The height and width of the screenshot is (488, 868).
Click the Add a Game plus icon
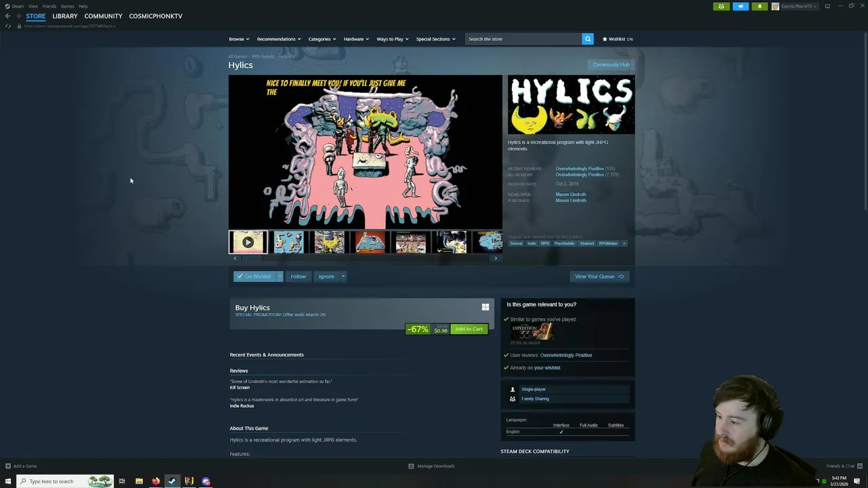tap(8, 466)
